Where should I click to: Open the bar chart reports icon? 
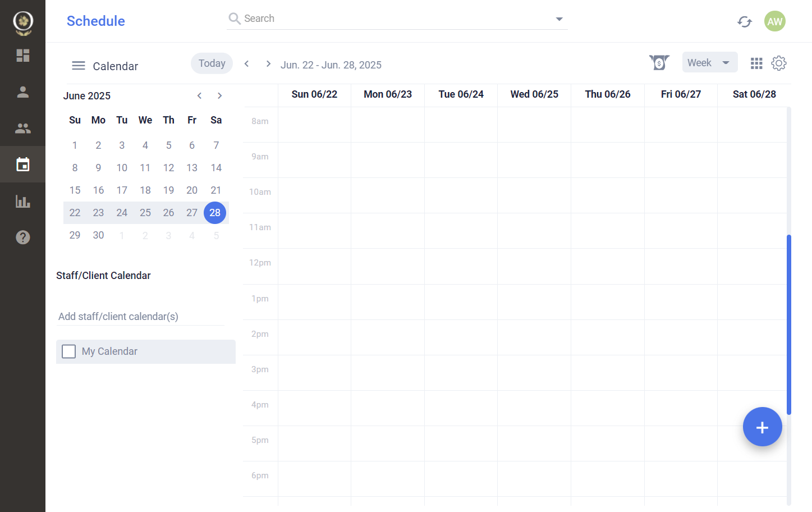pos(22,201)
